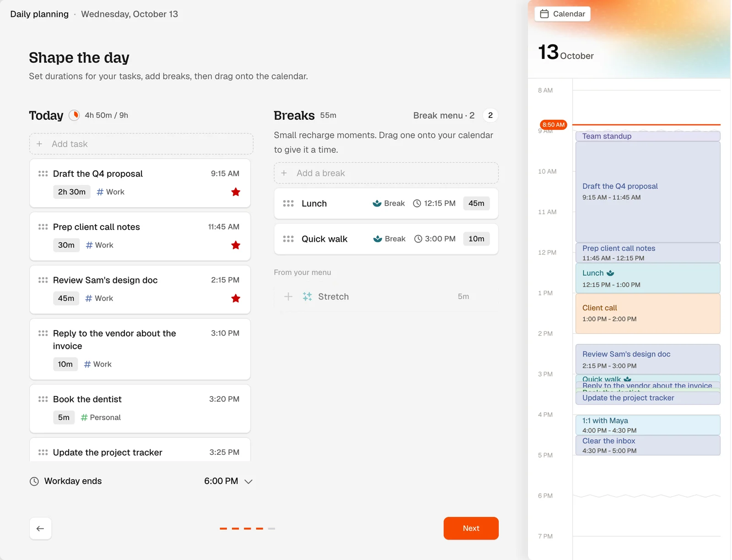Toggle the star on Prep client call notes

[x=236, y=245]
